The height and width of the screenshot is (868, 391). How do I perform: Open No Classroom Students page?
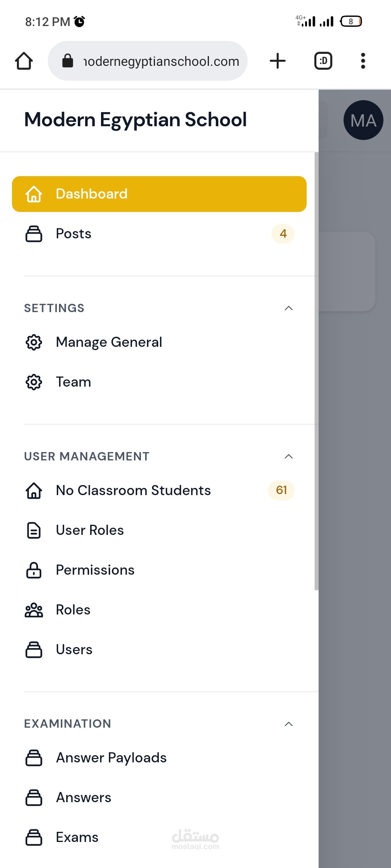pos(159,490)
